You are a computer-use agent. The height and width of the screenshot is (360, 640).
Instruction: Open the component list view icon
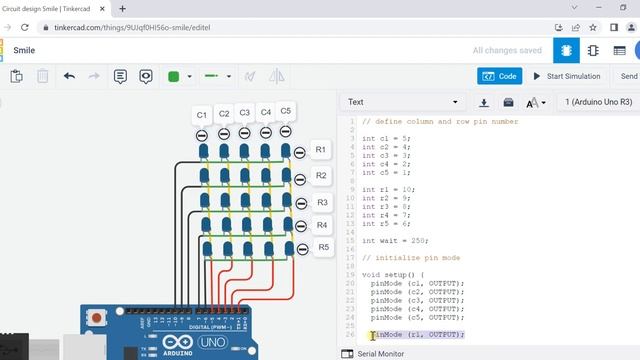pyautogui.click(x=620, y=51)
